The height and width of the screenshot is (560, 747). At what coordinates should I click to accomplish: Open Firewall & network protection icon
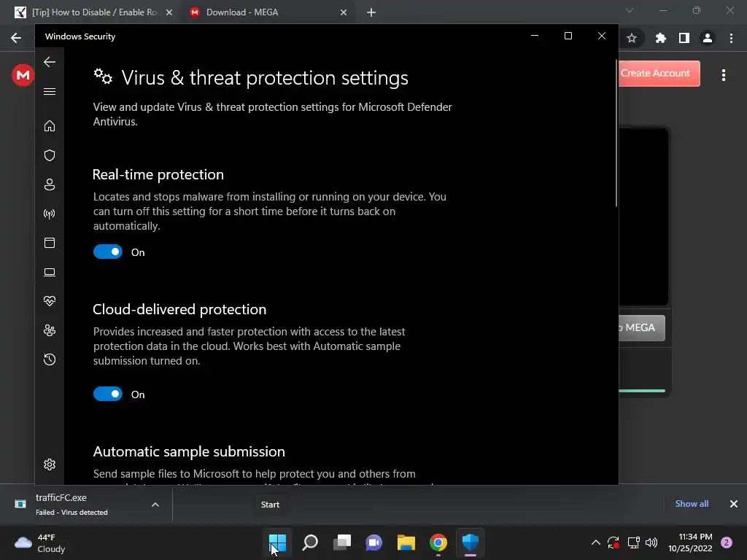[x=50, y=214]
